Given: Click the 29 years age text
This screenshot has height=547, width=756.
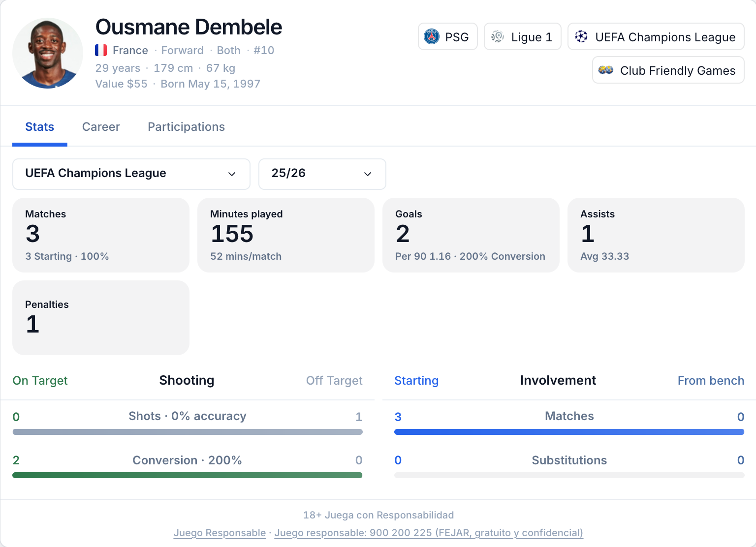Looking at the screenshot, I should coord(118,68).
